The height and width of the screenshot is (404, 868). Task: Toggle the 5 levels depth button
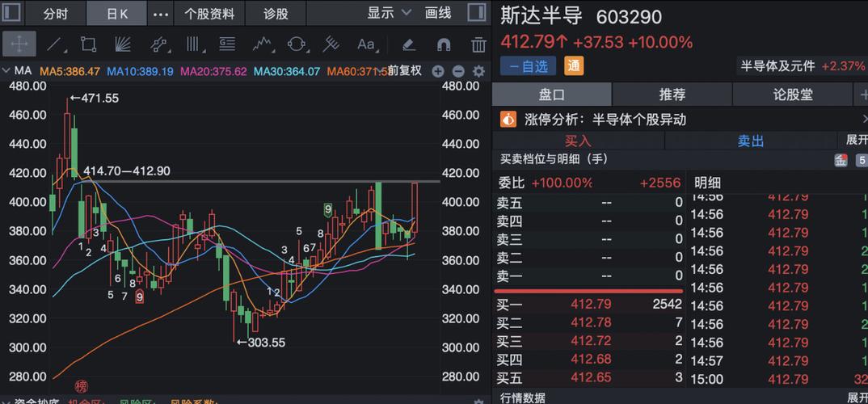[x=862, y=161]
